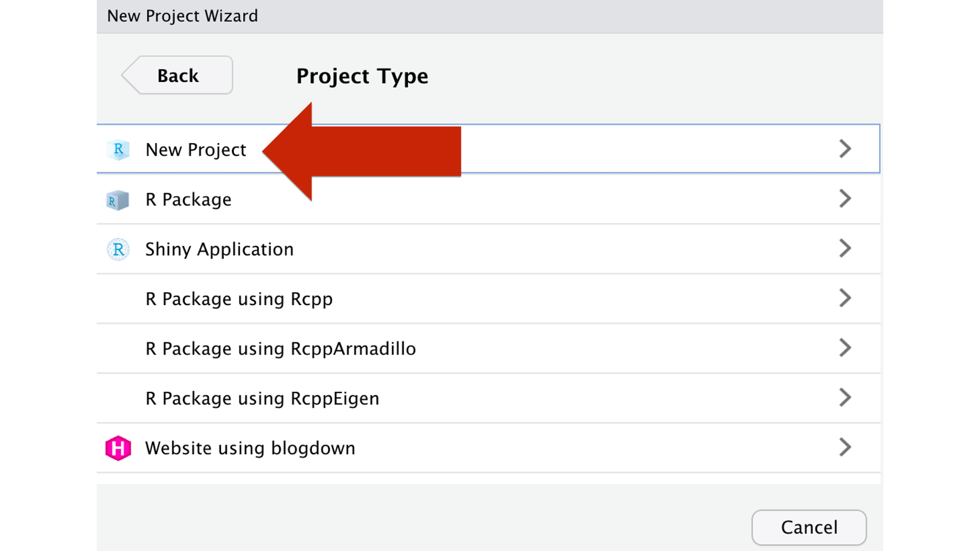Open Website using blogdown chevron
Viewport: 980px width, 551px height.
(x=845, y=447)
